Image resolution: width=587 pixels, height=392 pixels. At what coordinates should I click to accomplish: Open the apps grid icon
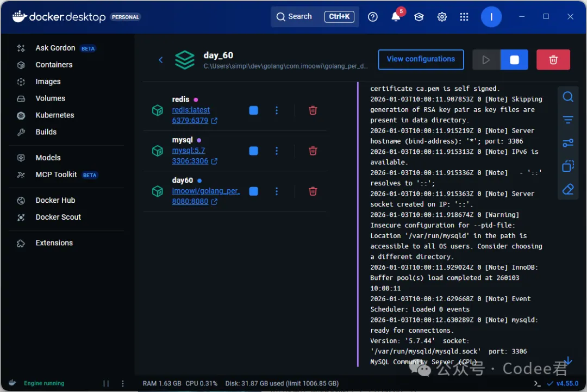[464, 17]
